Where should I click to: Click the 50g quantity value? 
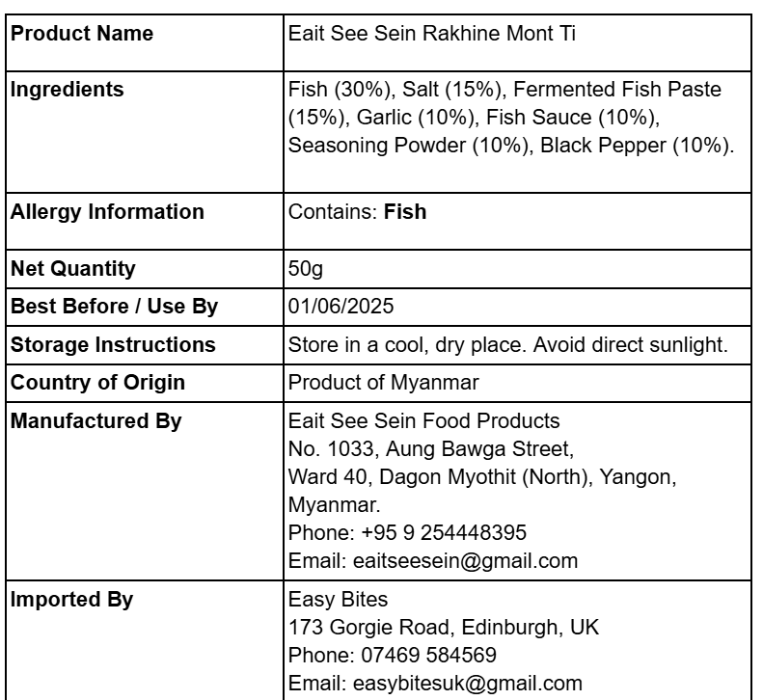[306, 268]
